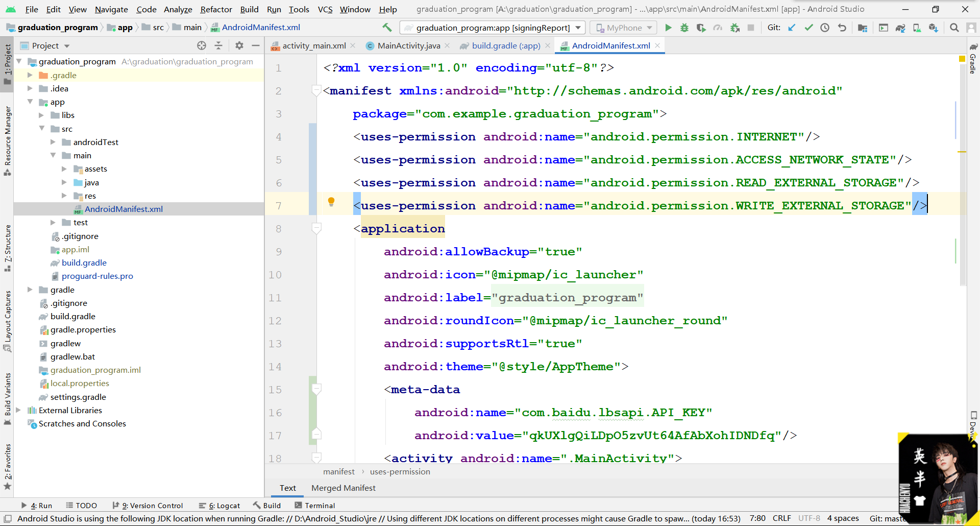The image size is (980, 526).
Task: Click the user account avatar icon
Action: coord(971,28)
